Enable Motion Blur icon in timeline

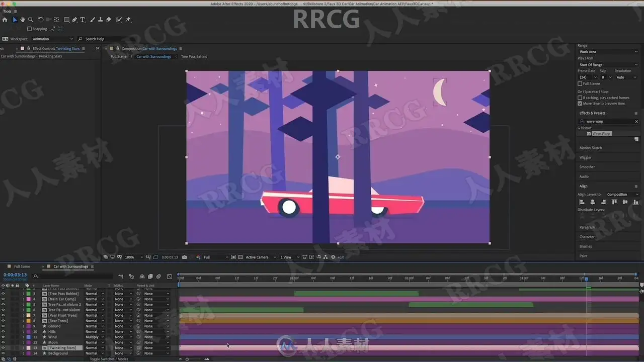tap(158, 277)
